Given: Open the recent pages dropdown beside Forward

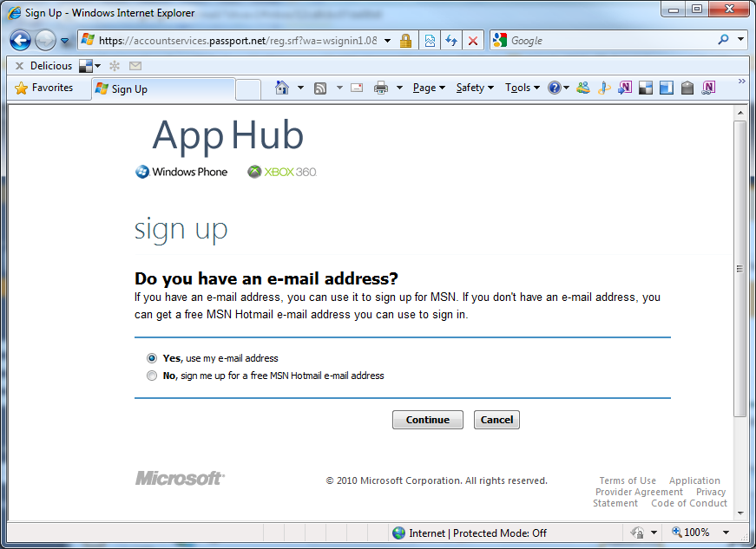Looking at the screenshot, I should [x=64, y=41].
